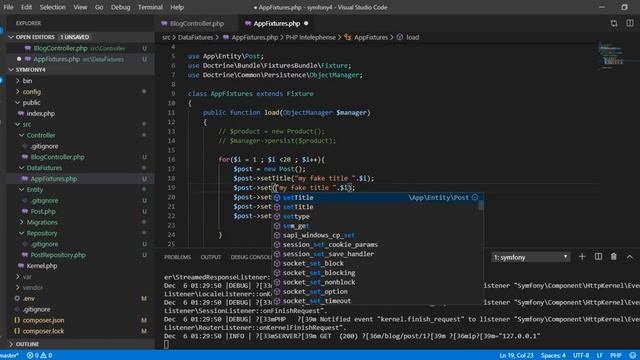Create a new terminal with plus icon
The height and width of the screenshot is (360, 640).
[582, 257]
